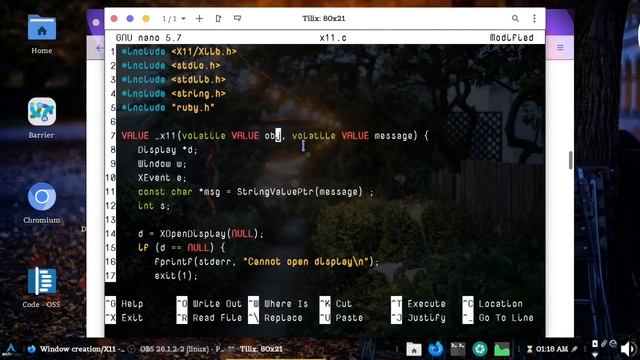
Task: Click the Tilix terminal scrollbar handle
Action: point(571,160)
